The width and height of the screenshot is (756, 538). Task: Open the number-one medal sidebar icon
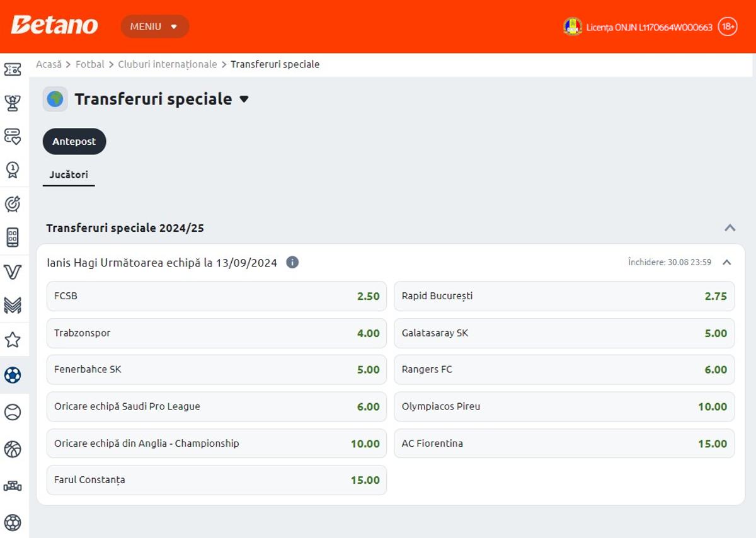pos(13,169)
